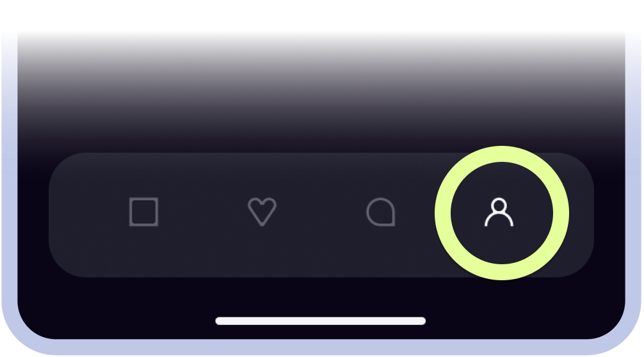Tap the heart favorites icon

(262, 212)
